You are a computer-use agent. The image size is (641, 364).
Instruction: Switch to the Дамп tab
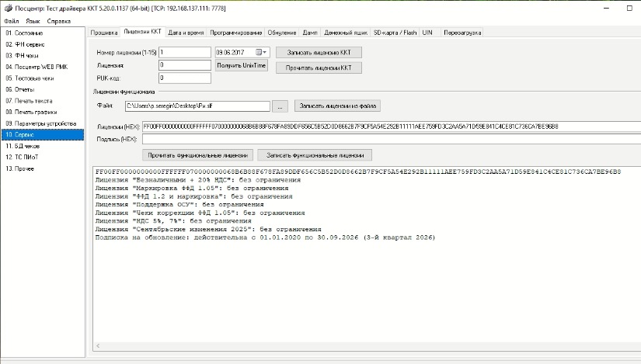[310, 33]
